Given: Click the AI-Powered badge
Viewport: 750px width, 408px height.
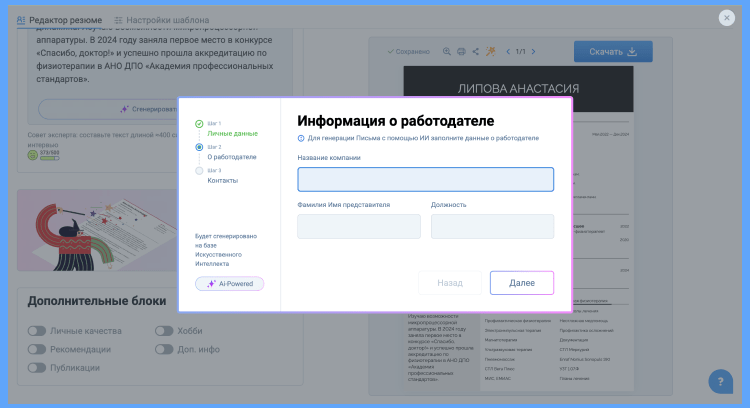Looking at the screenshot, I should coord(230,284).
